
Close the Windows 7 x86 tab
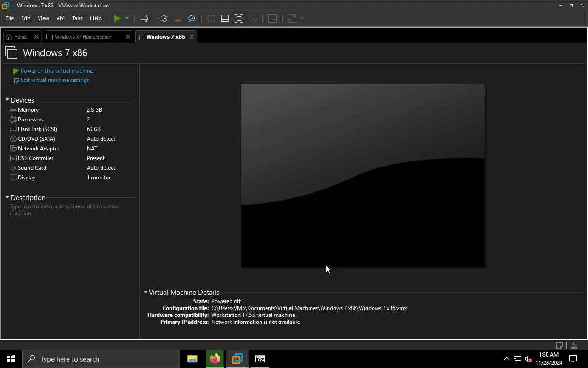point(192,37)
